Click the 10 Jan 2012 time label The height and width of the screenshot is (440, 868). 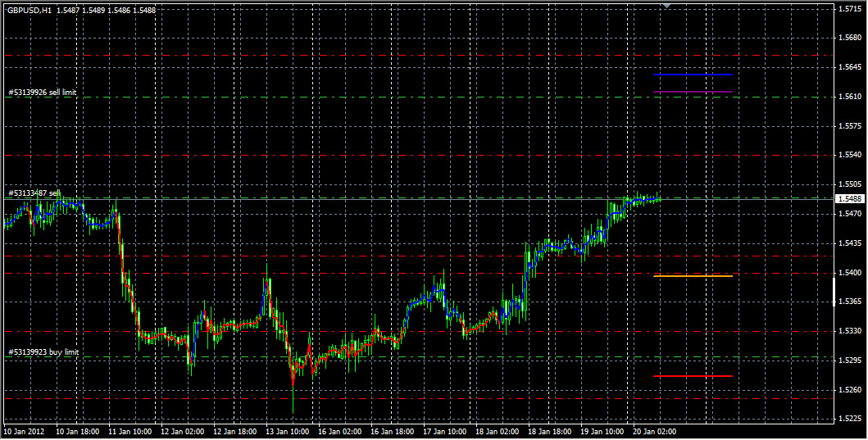tap(25, 431)
